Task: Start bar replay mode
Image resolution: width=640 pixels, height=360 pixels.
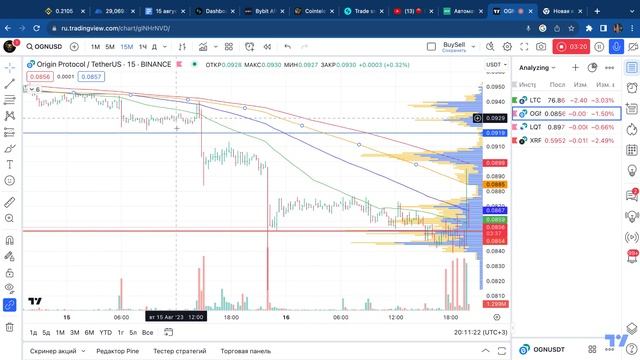Action: point(267,47)
